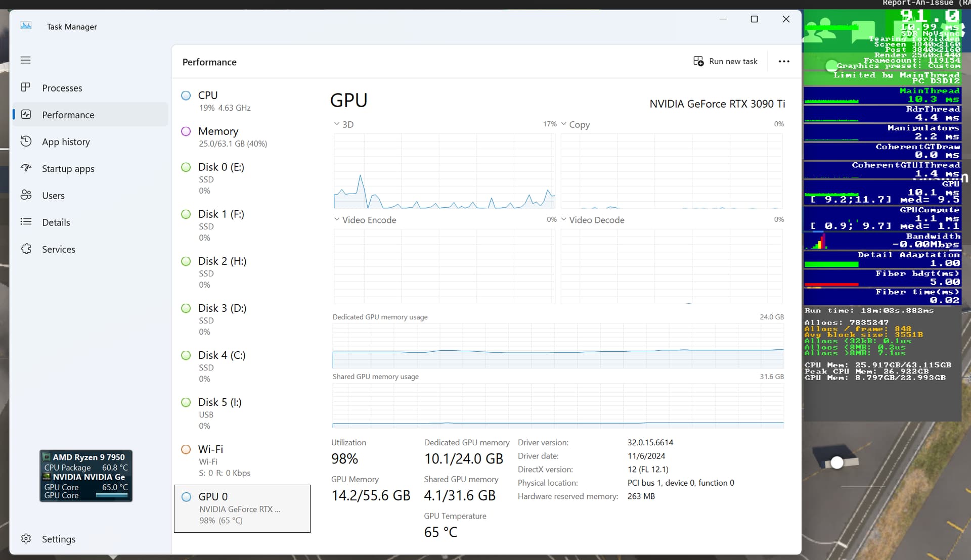Open the three-dot more options menu

tap(784, 61)
